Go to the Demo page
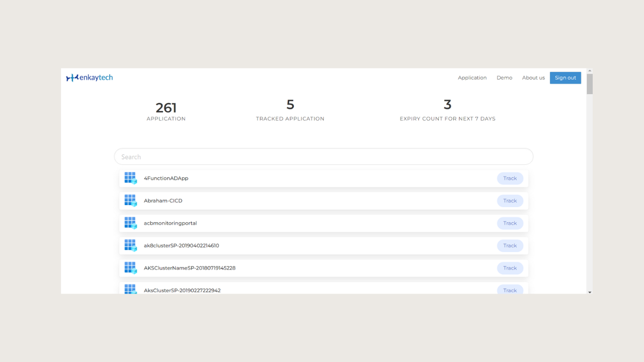Image resolution: width=644 pixels, height=362 pixels. coord(504,78)
